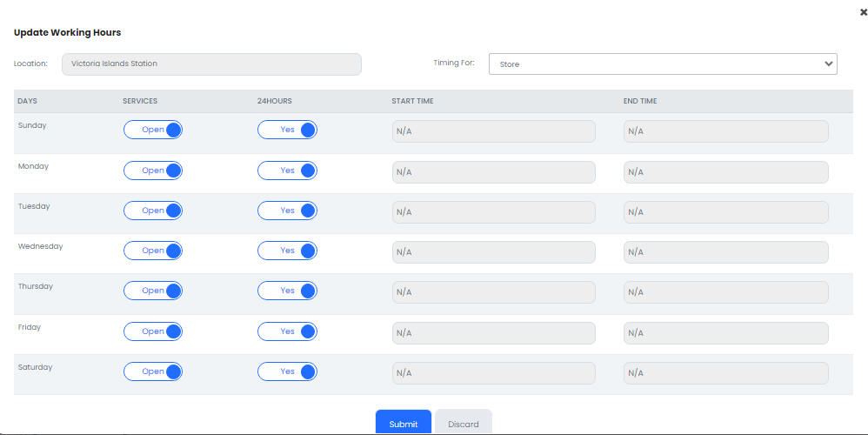
Task: Click the Saturday row label
Action: (35, 367)
